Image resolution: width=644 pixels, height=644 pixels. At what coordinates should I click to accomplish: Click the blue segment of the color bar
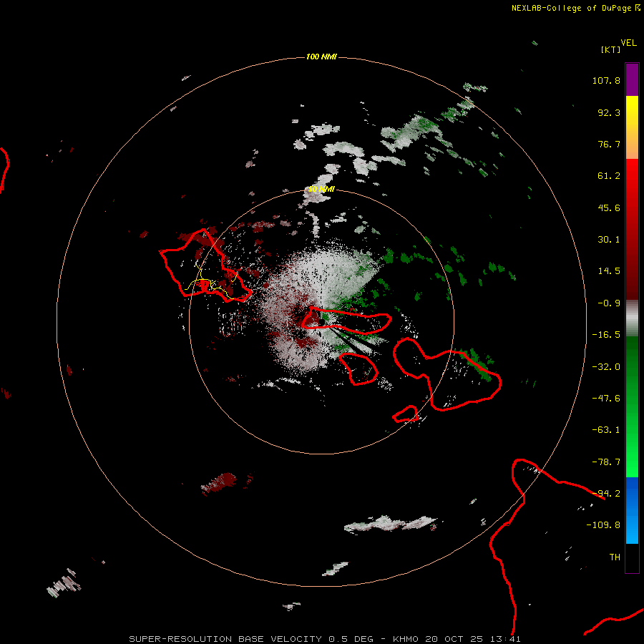[632, 510]
